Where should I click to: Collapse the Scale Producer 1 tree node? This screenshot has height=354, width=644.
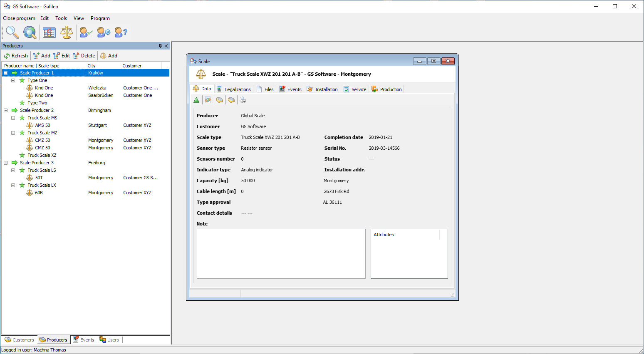tap(6, 73)
